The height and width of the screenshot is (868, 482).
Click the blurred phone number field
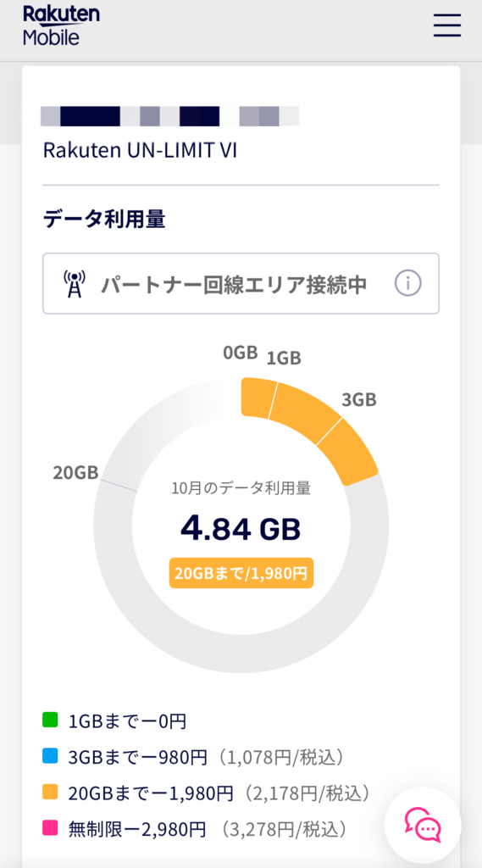point(170,116)
